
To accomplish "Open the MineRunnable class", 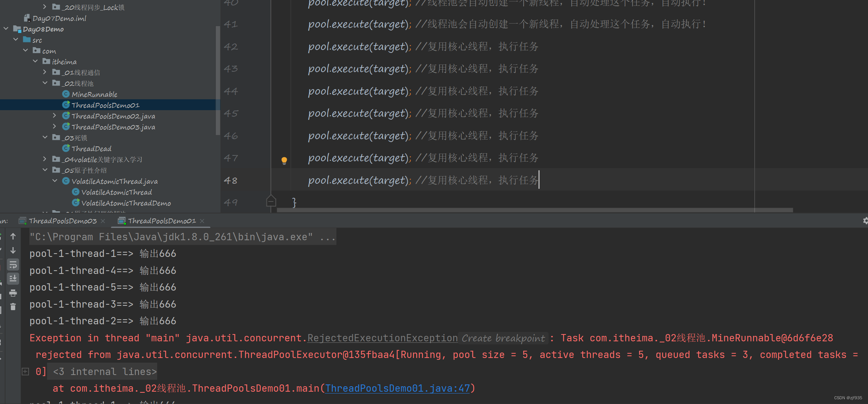I will 95,94.
